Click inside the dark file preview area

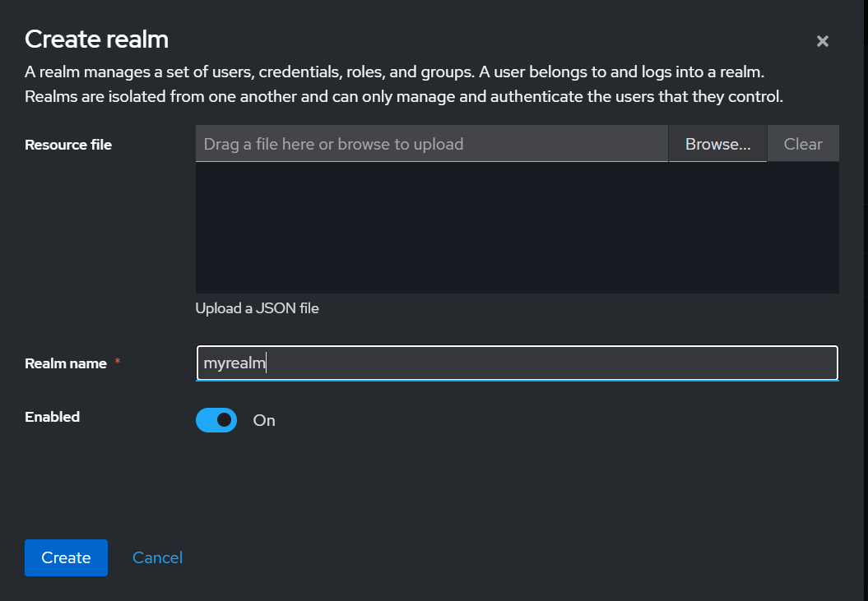pos(517,227)
